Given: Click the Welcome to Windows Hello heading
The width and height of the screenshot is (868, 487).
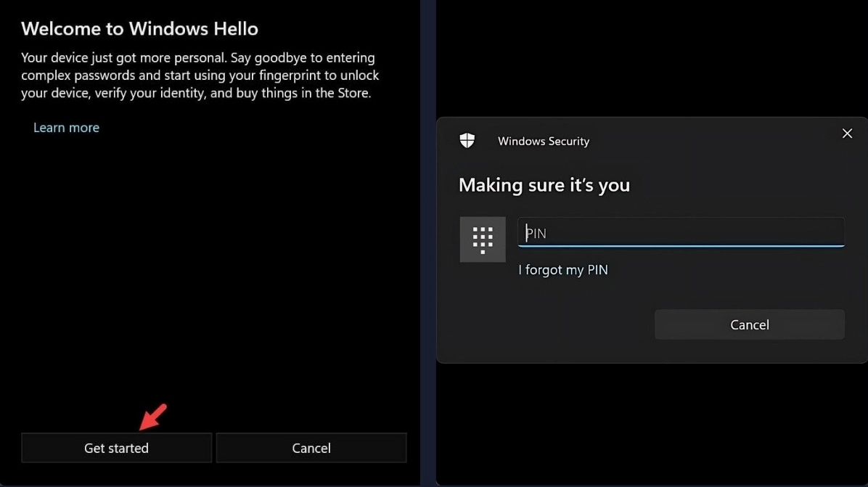Looking at the screenshot, I should point(139,29).
